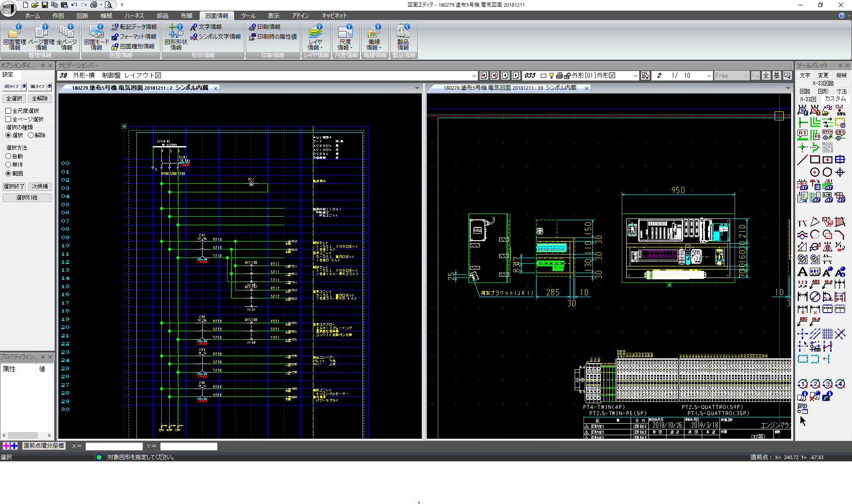Click the 基 button in navigation bar

click(x=776, y=75)
